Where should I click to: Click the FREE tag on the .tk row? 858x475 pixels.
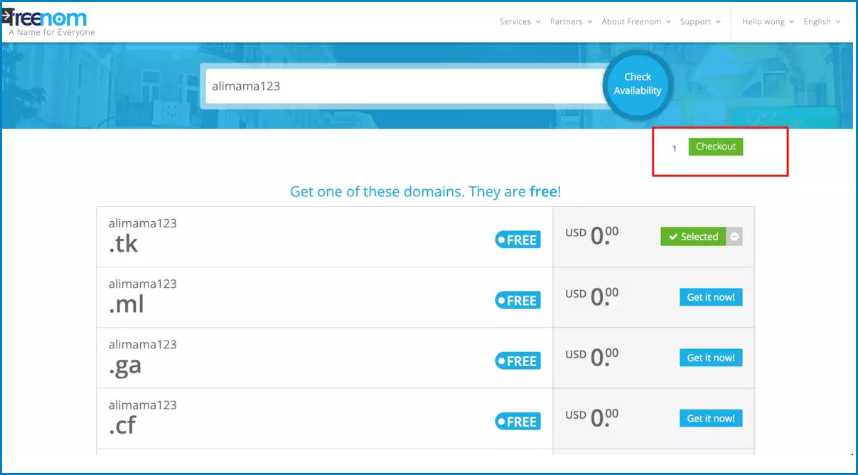pyautogui.click(x=518, y=240)
